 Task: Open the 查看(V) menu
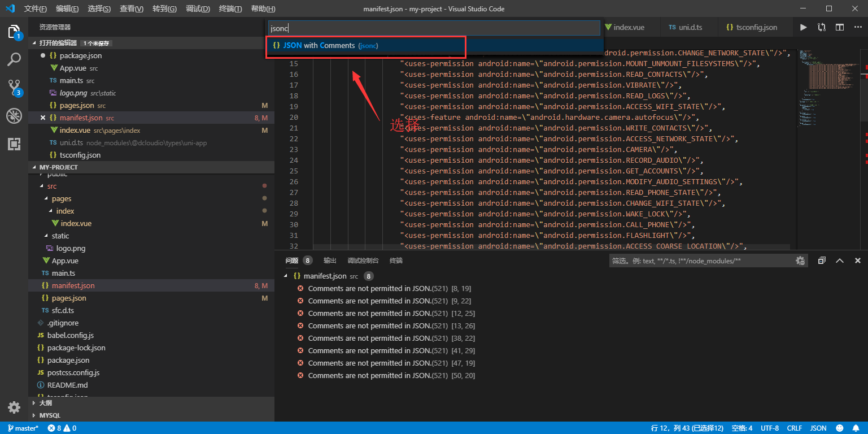pyautogui.click(x=132, y=9)
